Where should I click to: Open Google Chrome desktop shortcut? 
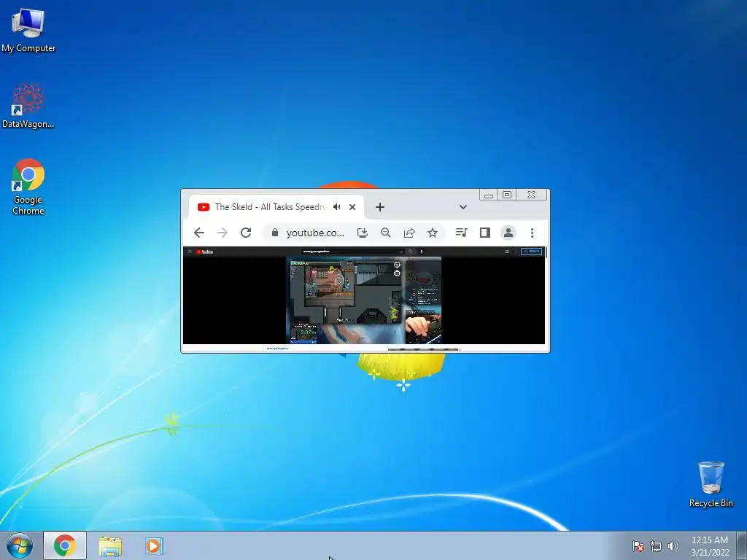[x=28, y=187]
